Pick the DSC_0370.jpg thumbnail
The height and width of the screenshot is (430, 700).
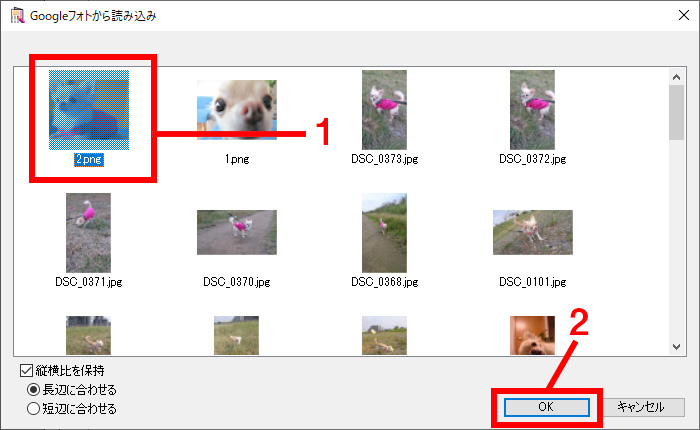point(237,232)
